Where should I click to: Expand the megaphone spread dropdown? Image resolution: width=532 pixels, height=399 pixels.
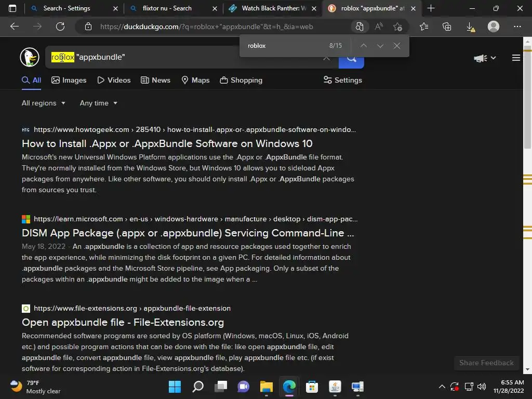(485, 58)
